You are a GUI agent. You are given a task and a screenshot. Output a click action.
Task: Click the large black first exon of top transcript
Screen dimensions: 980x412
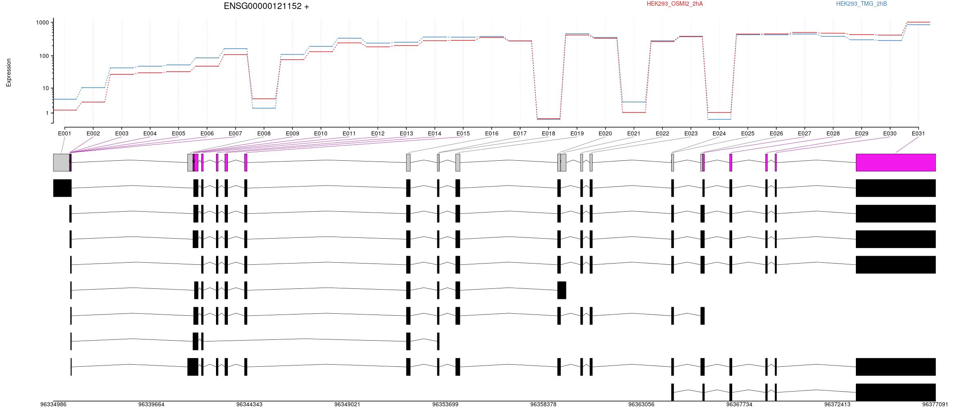tap(62, 188)
